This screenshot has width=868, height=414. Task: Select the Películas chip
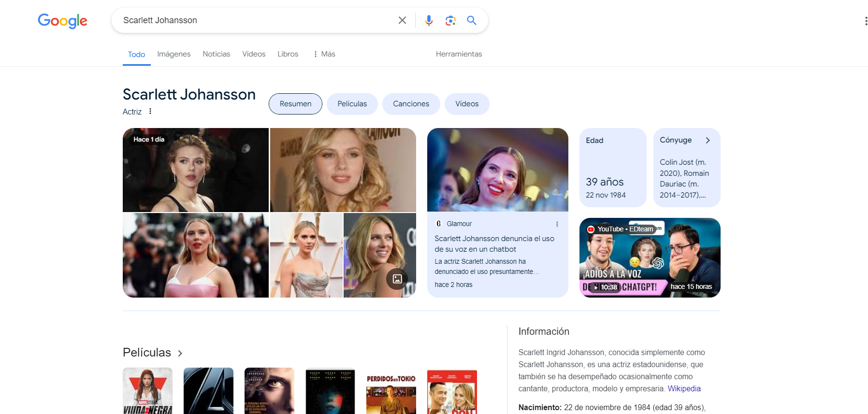352,104
